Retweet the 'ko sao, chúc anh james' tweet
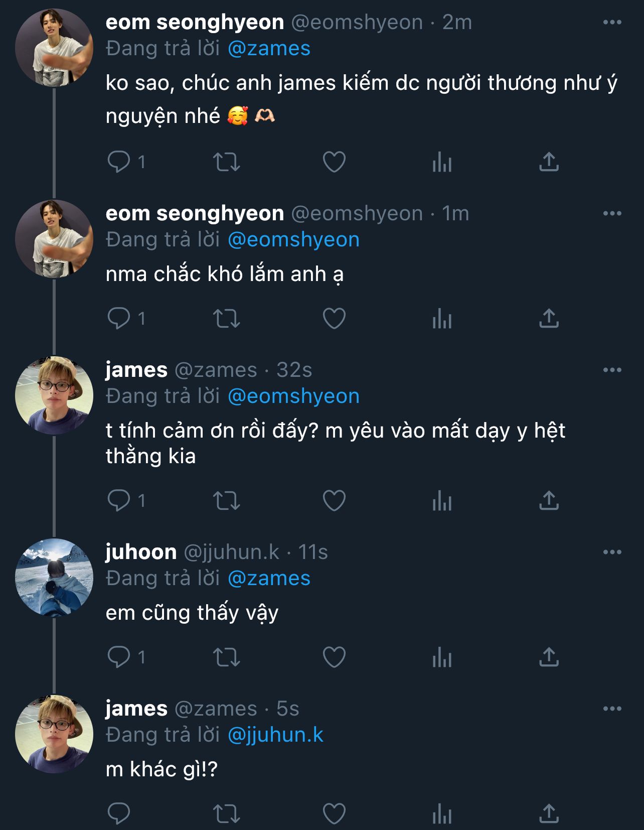The height and width of the screenshot is (830, 644). 227,162
